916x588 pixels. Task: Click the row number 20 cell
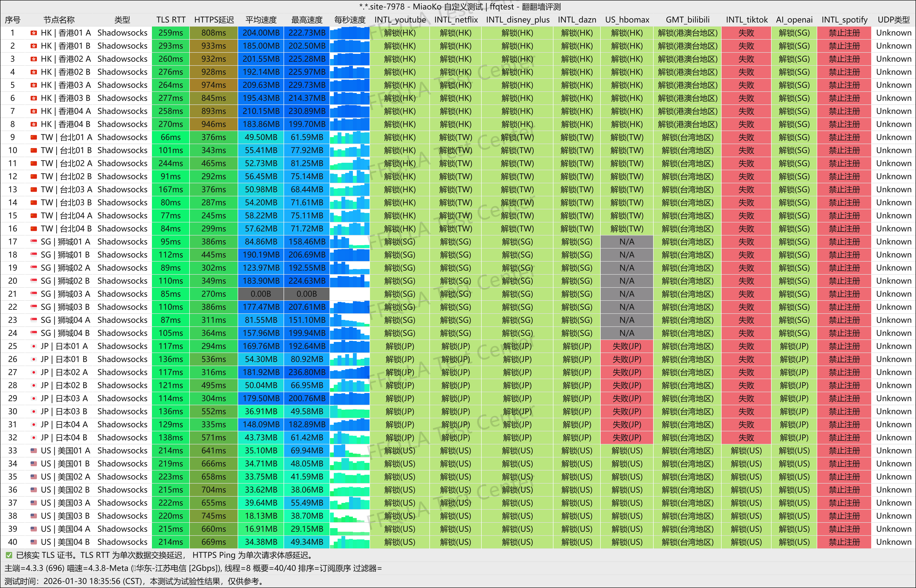click(x=13, y=281)
